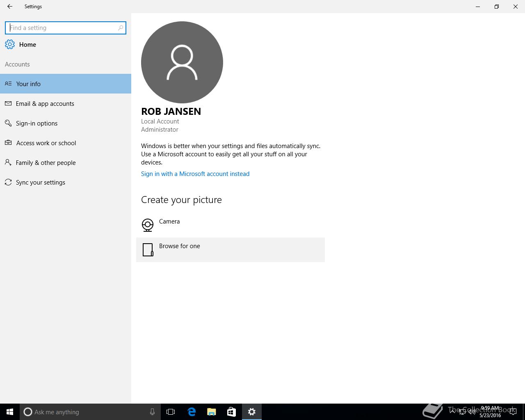Viewport: 525px width, 420px height.
Task: Open Action Center notifications
Action: (513, 412)
